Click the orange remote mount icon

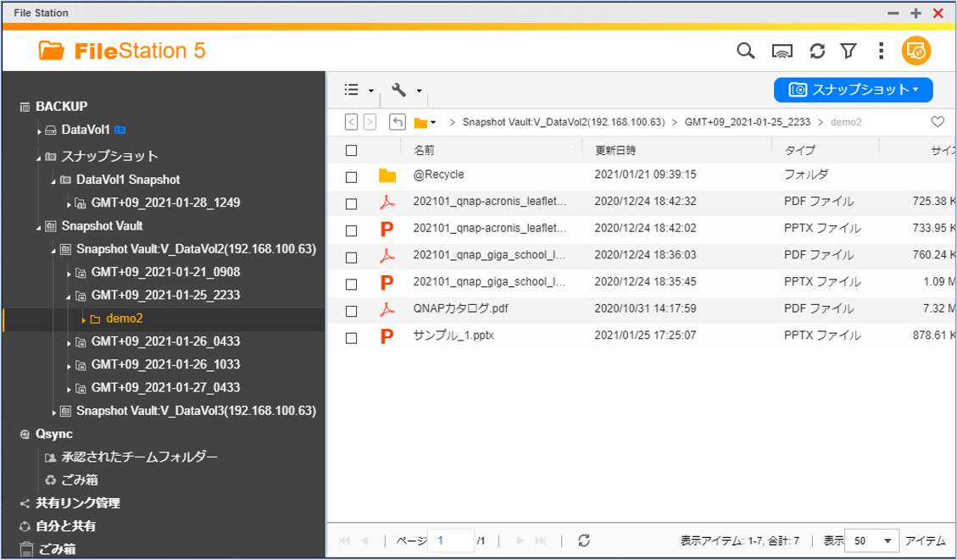916,51
